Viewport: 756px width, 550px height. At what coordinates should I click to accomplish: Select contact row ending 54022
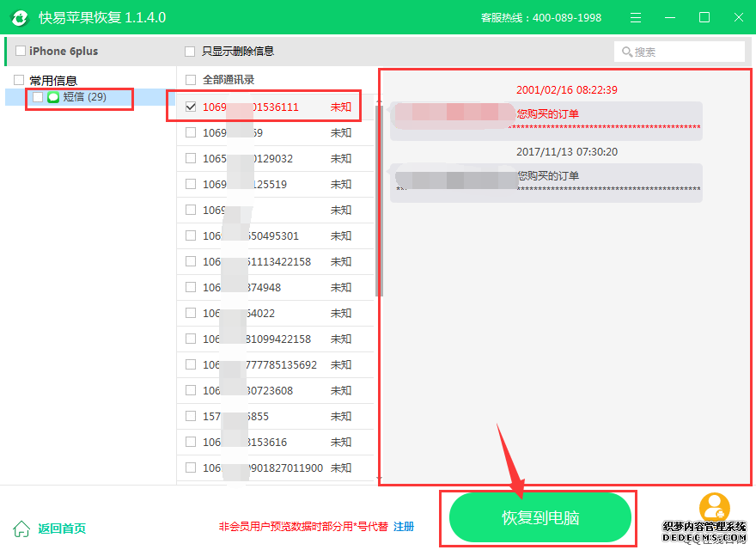click(x=275, y=313)
